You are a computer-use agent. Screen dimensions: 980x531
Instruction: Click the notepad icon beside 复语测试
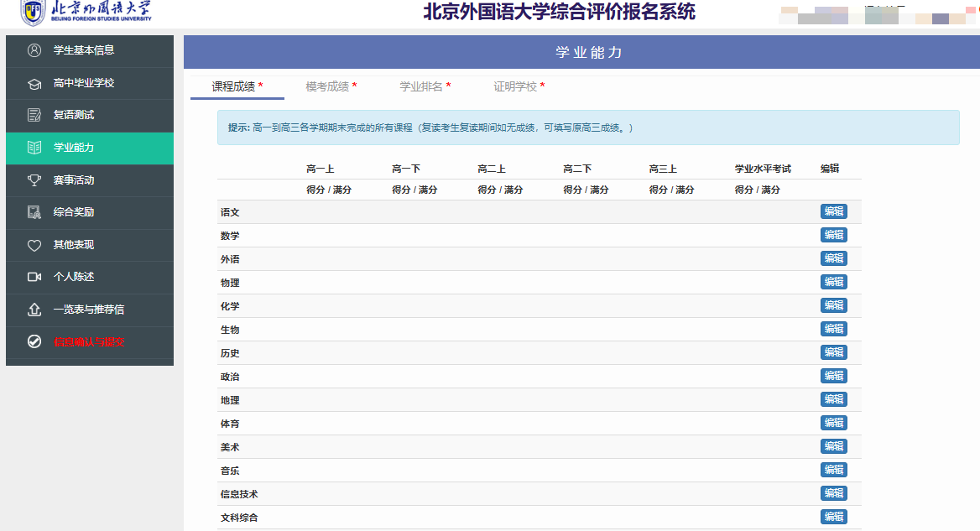34,115
